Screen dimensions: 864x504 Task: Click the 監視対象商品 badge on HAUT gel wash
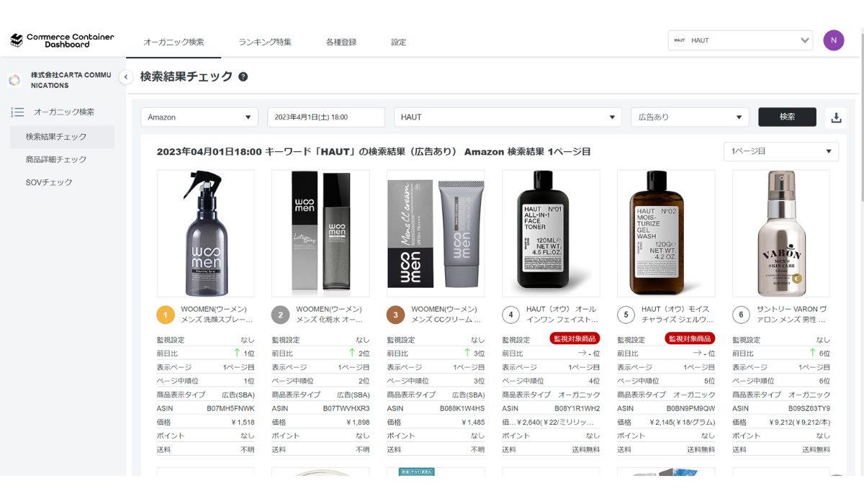(690, 339)
